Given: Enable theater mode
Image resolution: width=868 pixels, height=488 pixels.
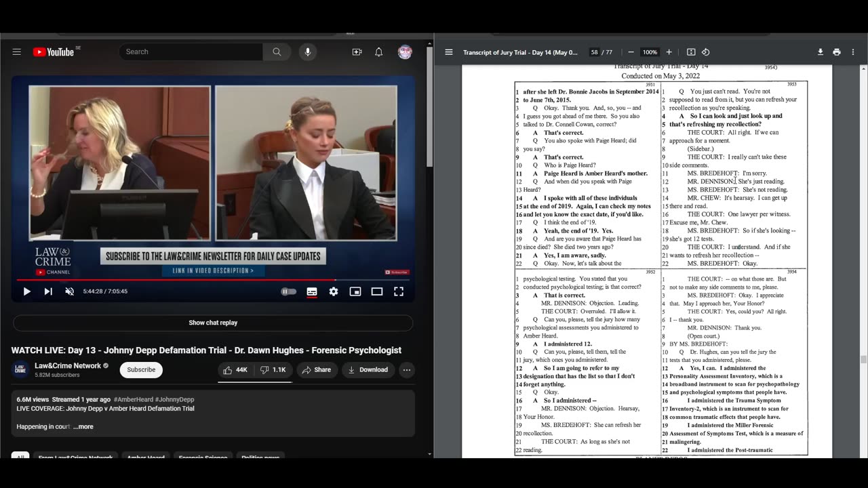Looking at the screenshot, I should coord(377,291).
